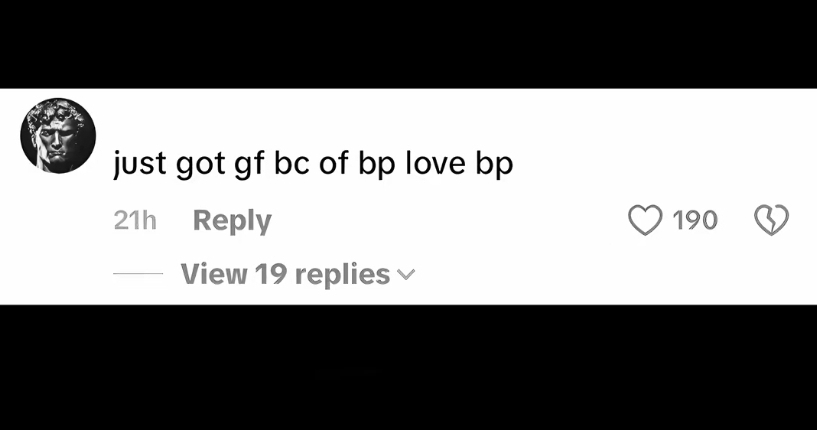Click the black area below the comment

[408, 367]
